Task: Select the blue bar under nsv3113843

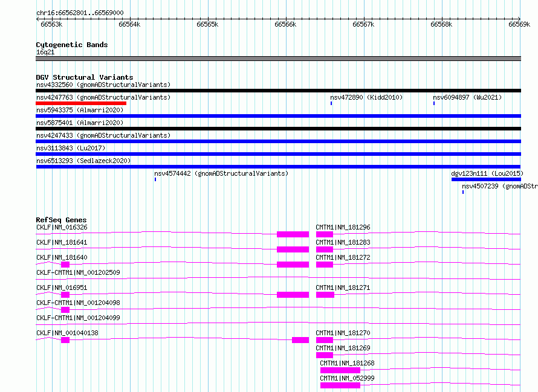Action: point(278,154)
